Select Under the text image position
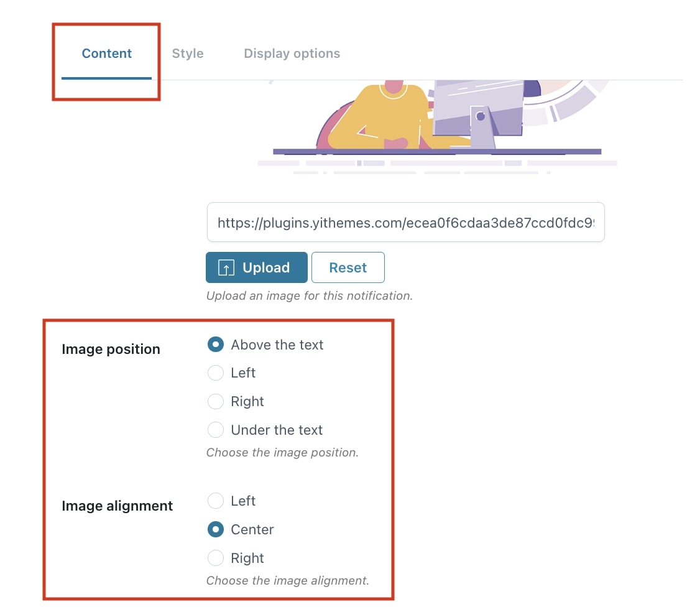 216,430
